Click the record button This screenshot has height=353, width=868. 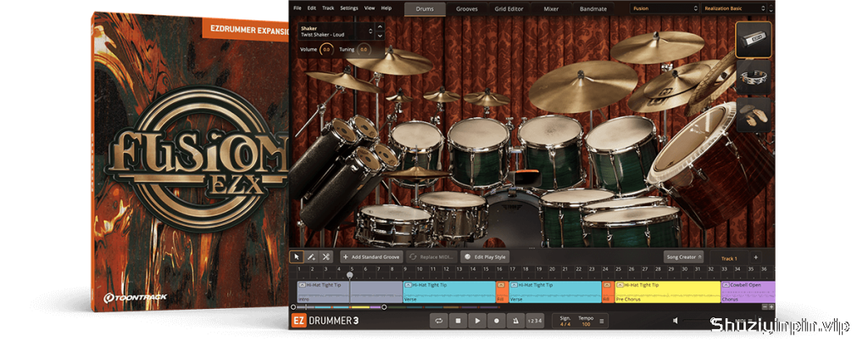[x=496, y=320]
